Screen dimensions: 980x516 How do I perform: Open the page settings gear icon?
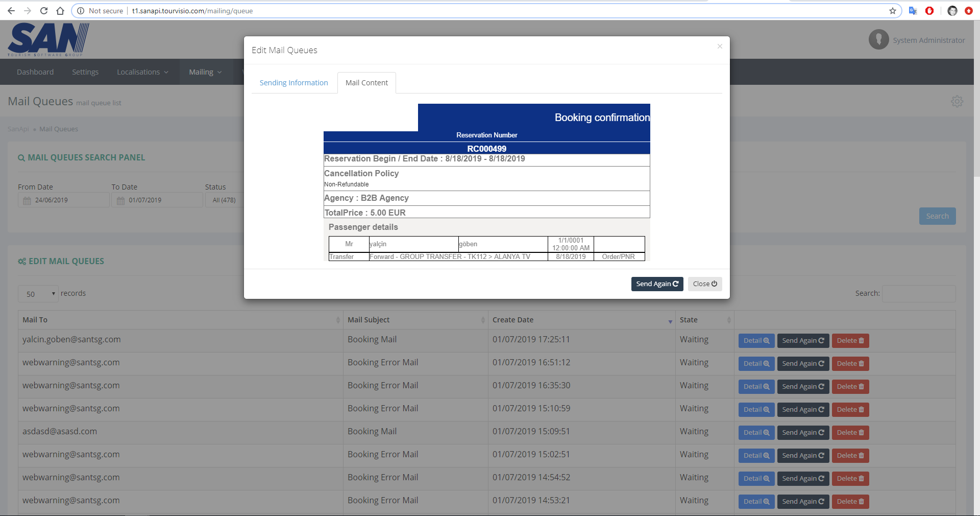point(957,101)
